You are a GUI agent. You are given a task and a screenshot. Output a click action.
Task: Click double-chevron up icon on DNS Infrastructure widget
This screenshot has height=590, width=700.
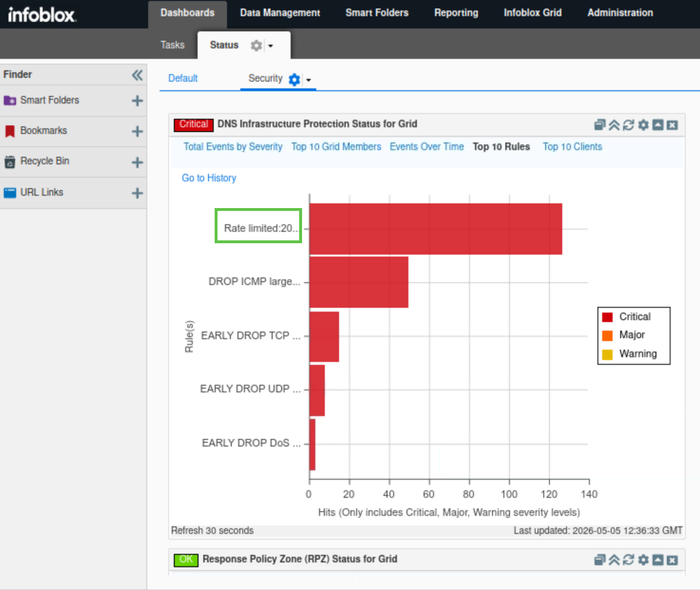614,125
